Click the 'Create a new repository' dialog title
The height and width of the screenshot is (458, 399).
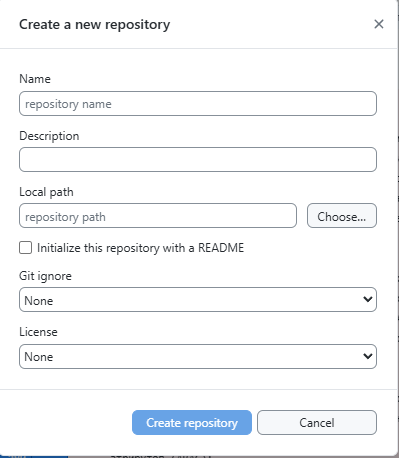click(x=95, y=25)
